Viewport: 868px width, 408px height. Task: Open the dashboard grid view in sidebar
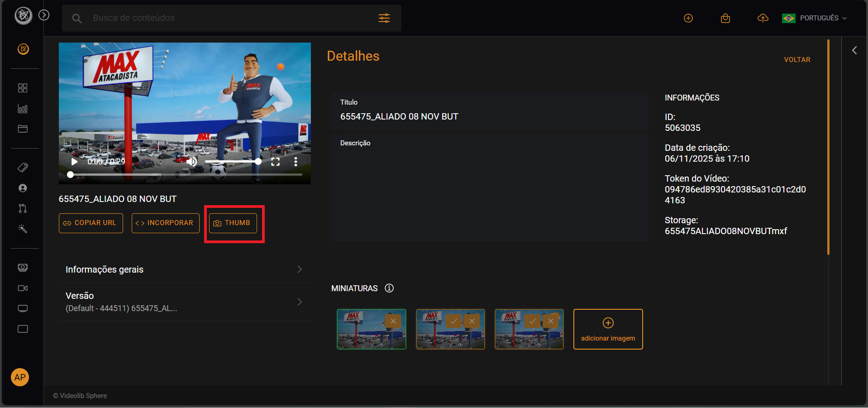[x=23, y=88]
